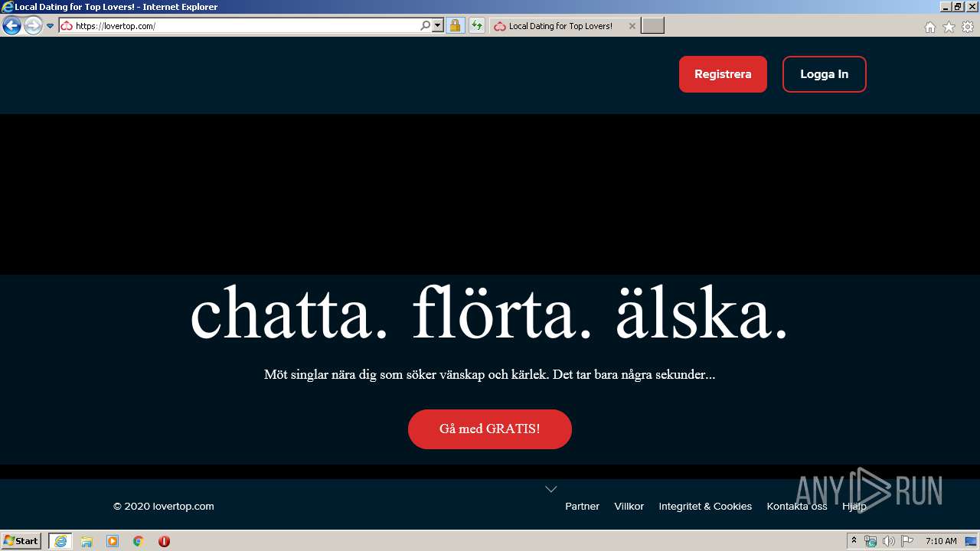Viewport: 980px width, 551px height.
Task: Open a new blank tab
Action: (x=652, y=26)
